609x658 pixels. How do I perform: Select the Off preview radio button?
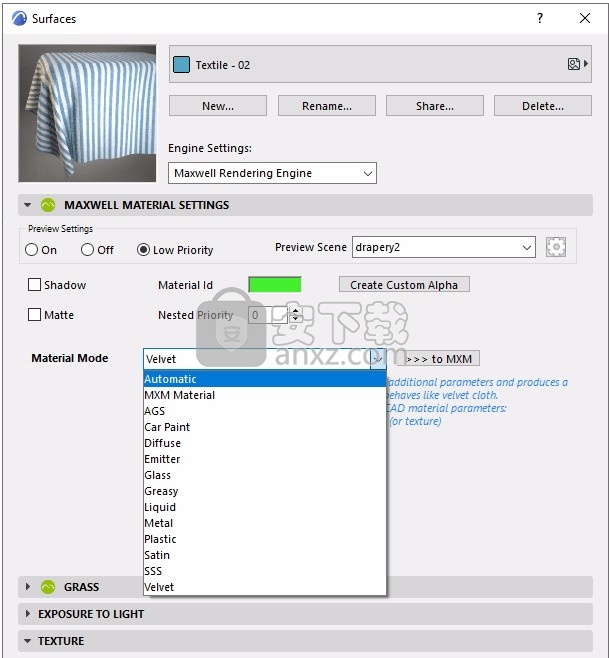click(x=87, y=250)
